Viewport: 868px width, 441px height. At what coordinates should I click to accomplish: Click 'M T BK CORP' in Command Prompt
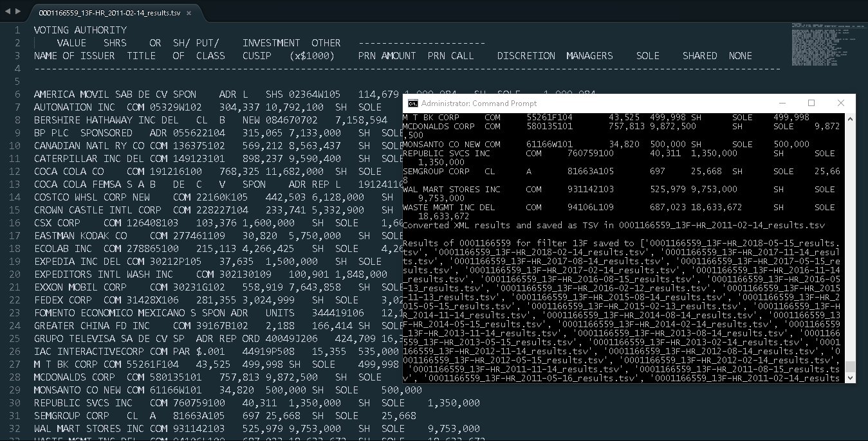[x=431, y=118]
